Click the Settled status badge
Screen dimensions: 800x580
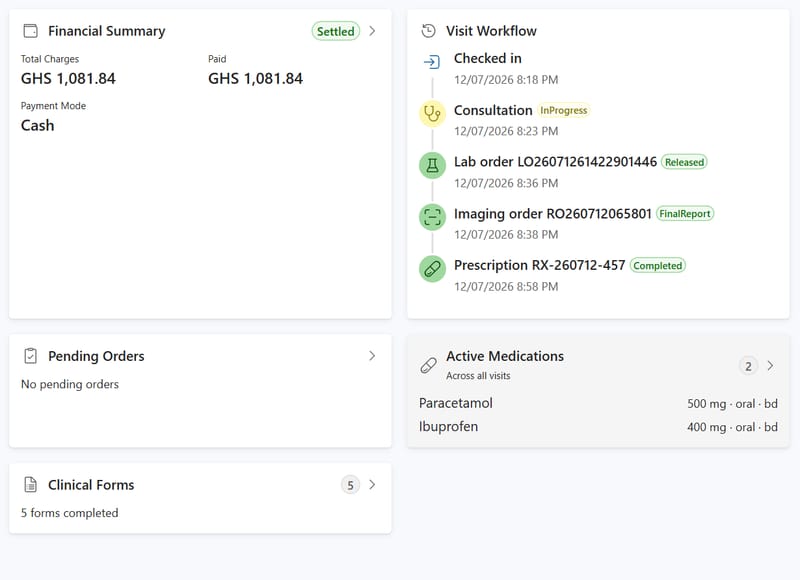(x=336, y=31)
